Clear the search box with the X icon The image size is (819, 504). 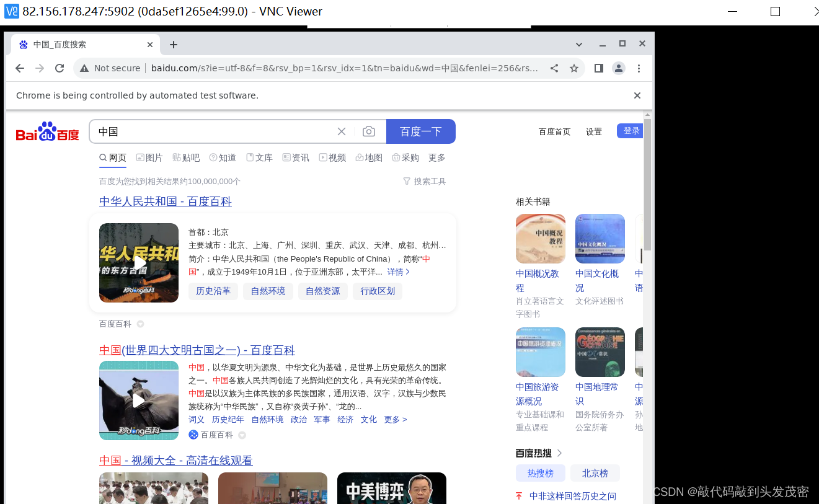(342, 131)
